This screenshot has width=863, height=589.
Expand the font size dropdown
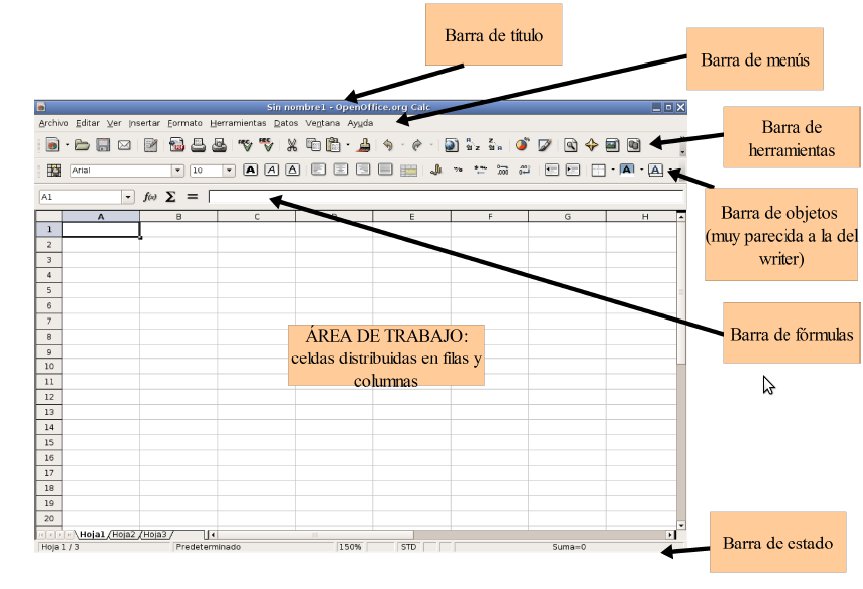(229, 171)
